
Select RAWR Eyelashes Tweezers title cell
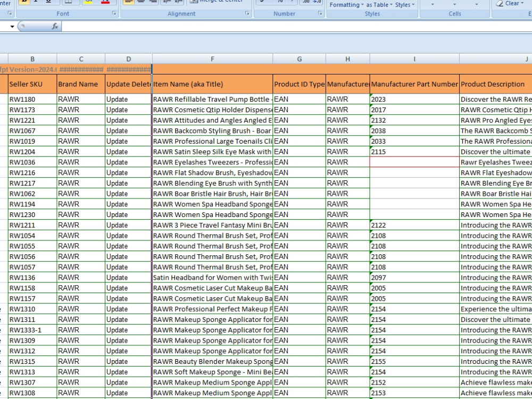[x=212, y=162]
